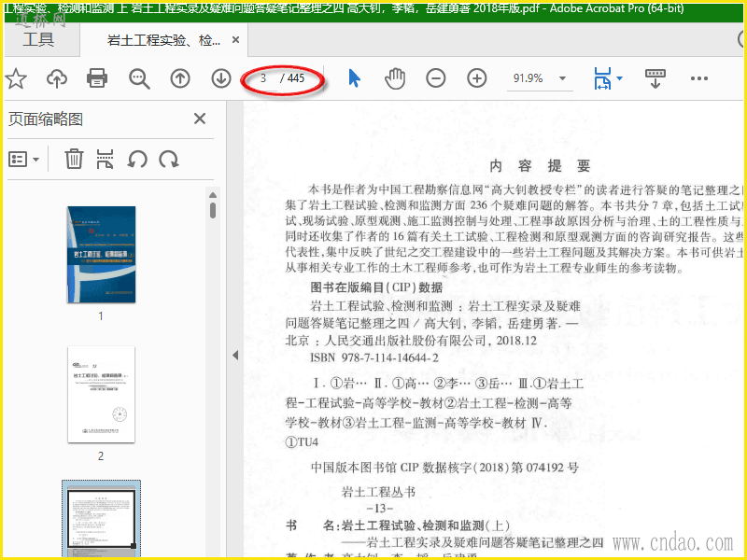This screenshot has width=747, height=560.
Task: Bookmark the file with the star icon
Action: click(16, 78)
